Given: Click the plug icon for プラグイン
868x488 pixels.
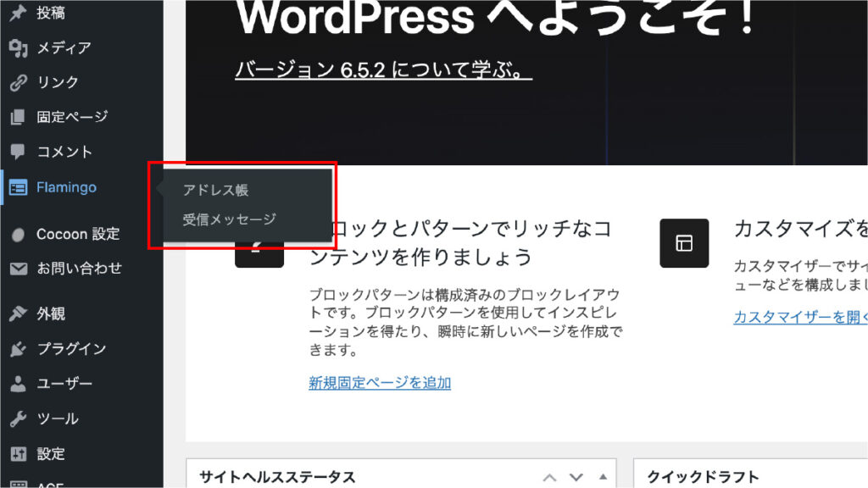Looking at the screenshot, I should tap(18, 349).
